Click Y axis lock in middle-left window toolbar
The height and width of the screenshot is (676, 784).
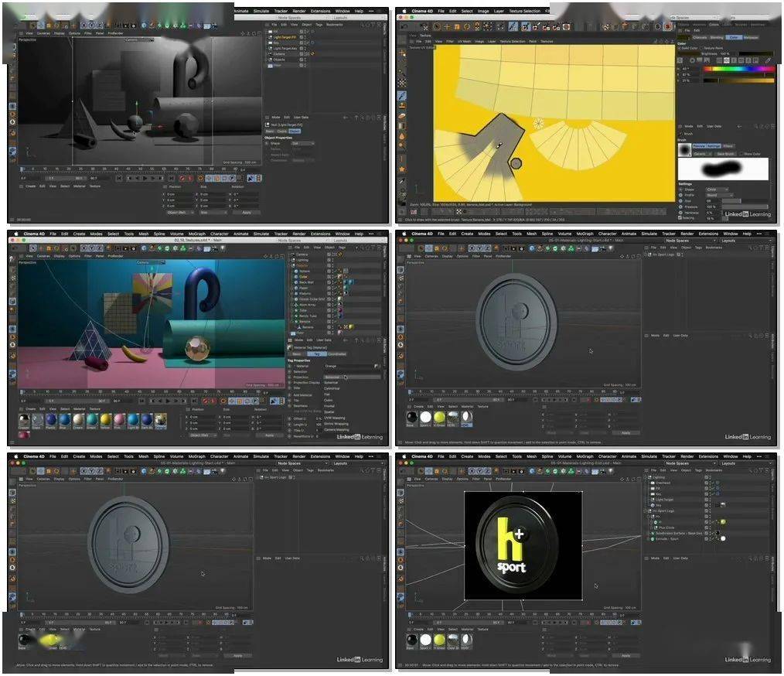pos(91,248)
